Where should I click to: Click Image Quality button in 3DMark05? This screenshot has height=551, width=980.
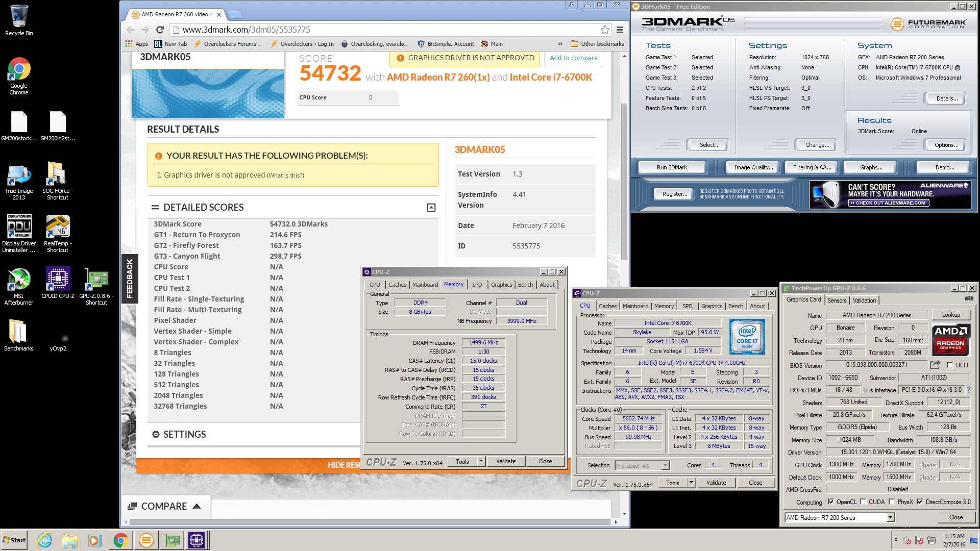pos(753,167)
